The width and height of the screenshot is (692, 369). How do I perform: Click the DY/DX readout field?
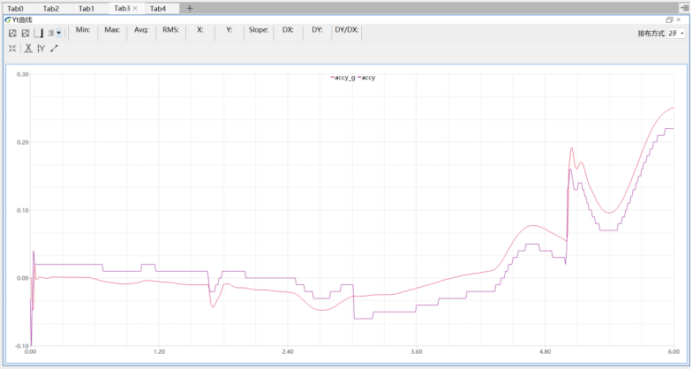(346, 30)
